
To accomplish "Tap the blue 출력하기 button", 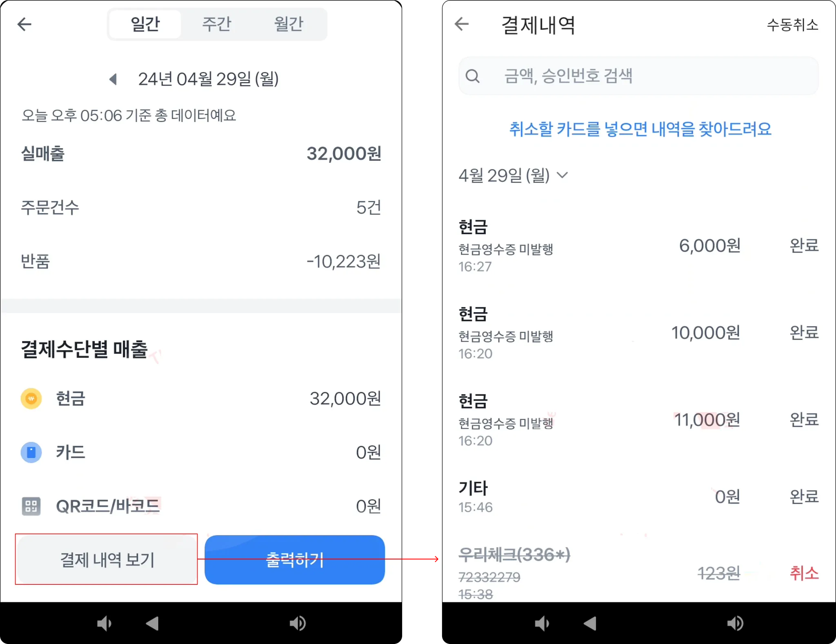I will (295, 560).
